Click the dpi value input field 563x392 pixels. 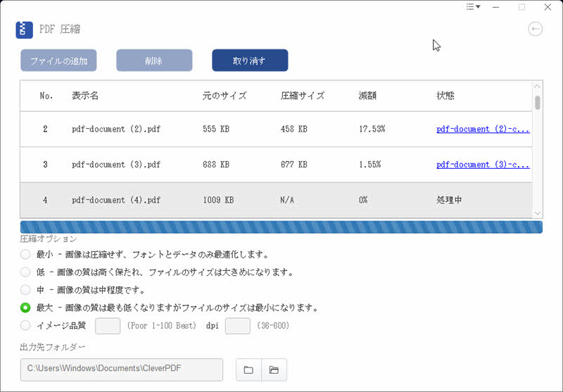(237, 326)
